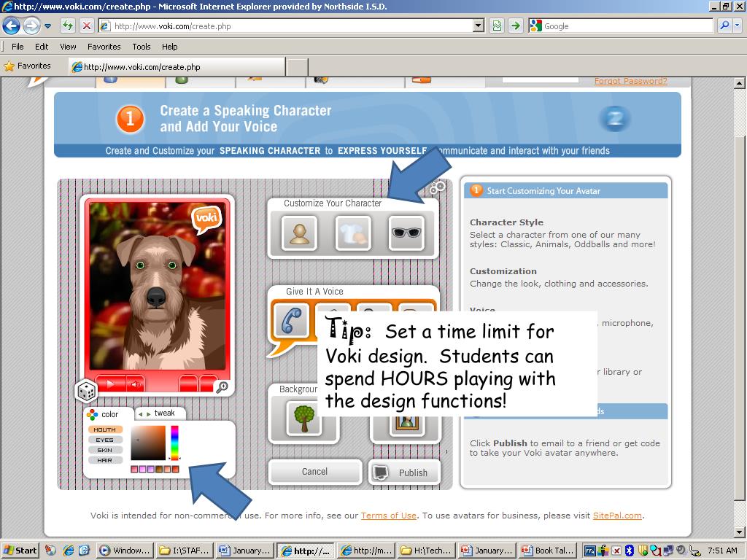Refresh the page using green arrows icon

(x=68, y=26)
